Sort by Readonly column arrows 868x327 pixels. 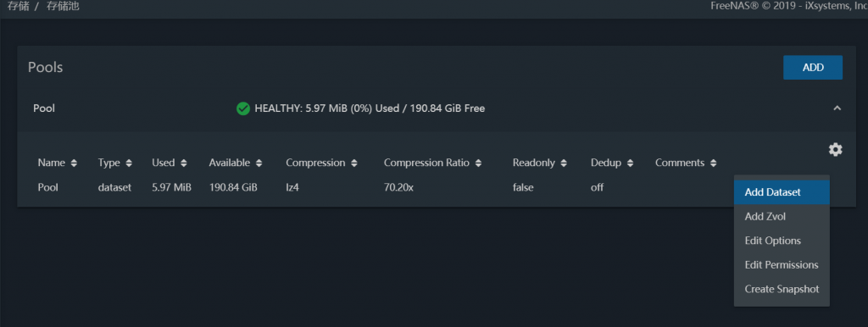564,163
